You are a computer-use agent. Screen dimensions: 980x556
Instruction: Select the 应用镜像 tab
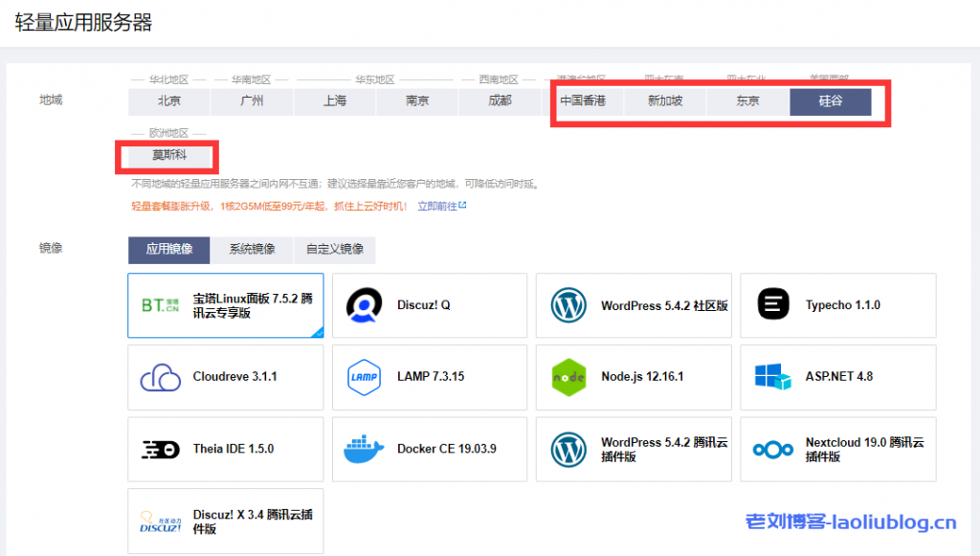[169, 250]
